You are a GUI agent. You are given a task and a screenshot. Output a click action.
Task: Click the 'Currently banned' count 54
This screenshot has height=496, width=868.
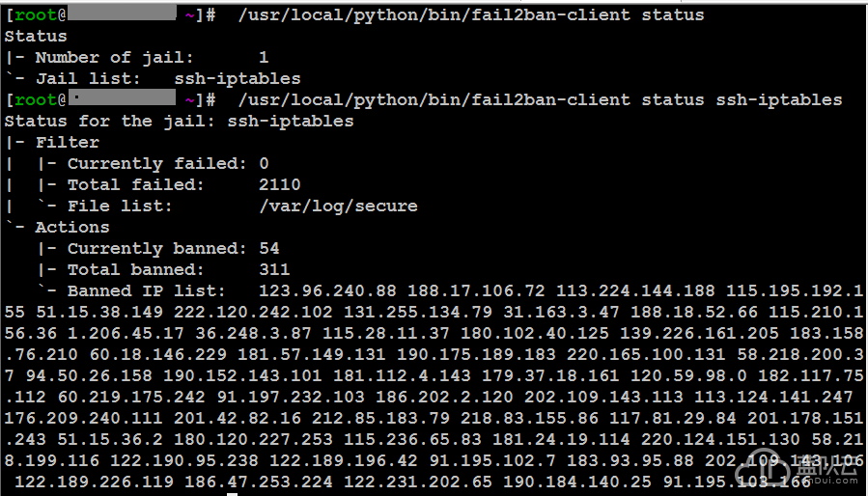pos(269,248)
